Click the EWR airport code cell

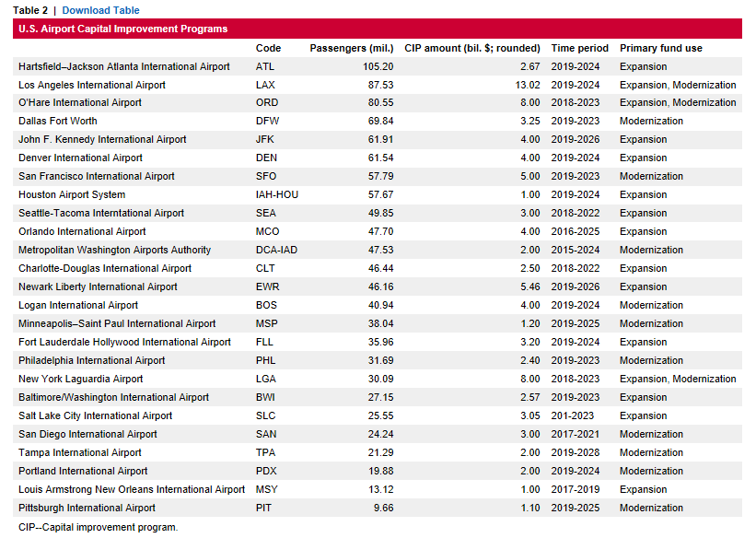pyautogui.click(x=268, y=287)
